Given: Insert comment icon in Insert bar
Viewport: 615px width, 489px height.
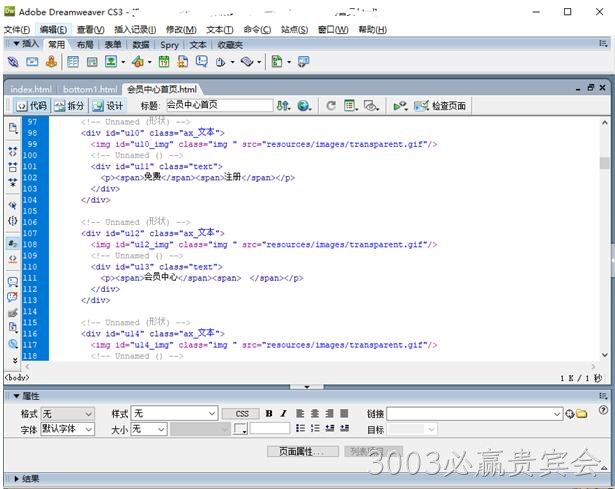Looking at the screenshot, I should click(x=202, y=62).
